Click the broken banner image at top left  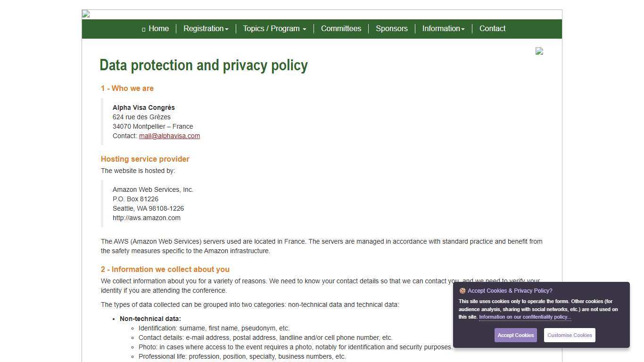click(x=86, y=14)
